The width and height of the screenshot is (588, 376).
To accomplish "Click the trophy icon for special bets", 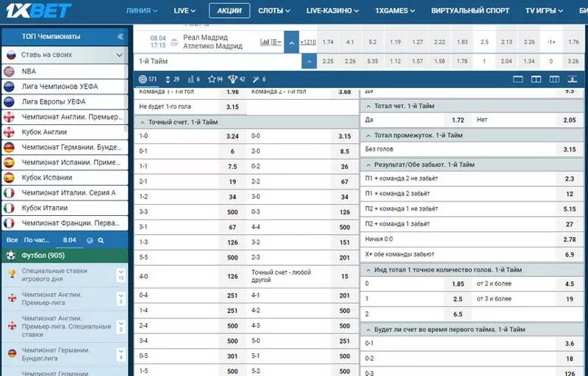I will point(12,274).
